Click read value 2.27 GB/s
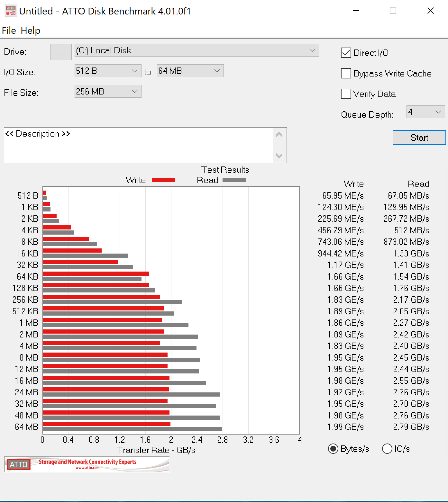Image resolution: width=448 pixels, height=502 pixels. click(x=411, y=323)
